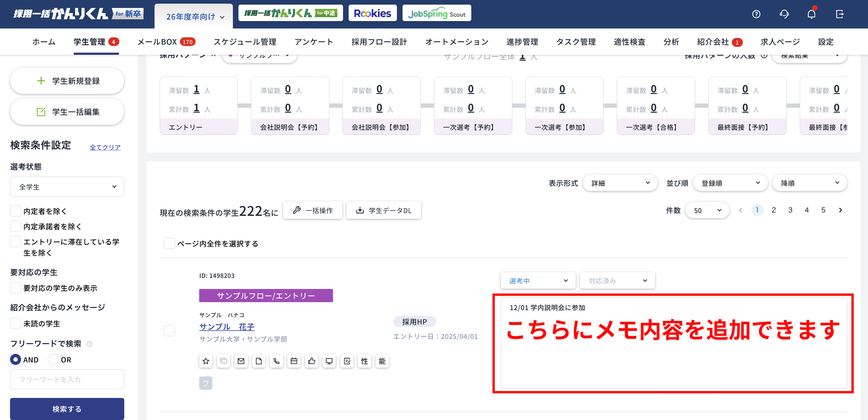Image resolution: width=868 pixels, height=420 pixels.
Task: Click the help question mark icon in header
Action: tap(756, 14)
